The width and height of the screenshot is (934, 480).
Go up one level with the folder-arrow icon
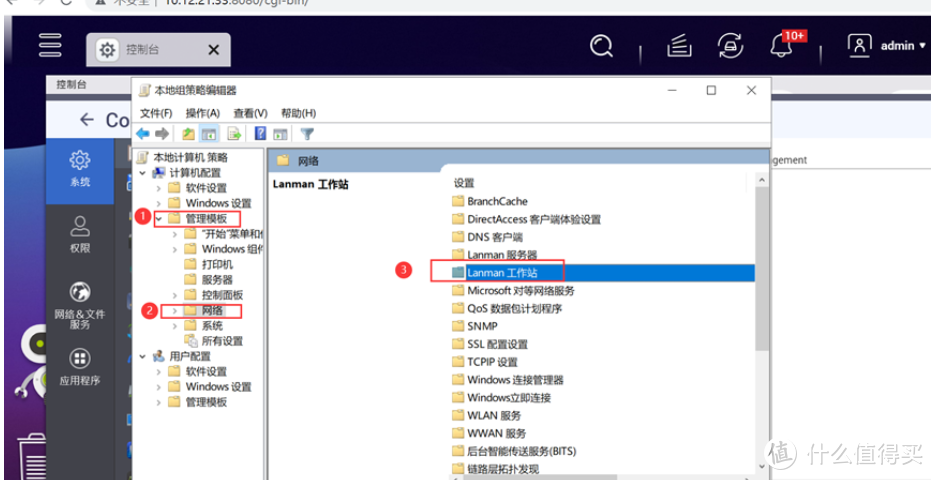pos(188,134)
